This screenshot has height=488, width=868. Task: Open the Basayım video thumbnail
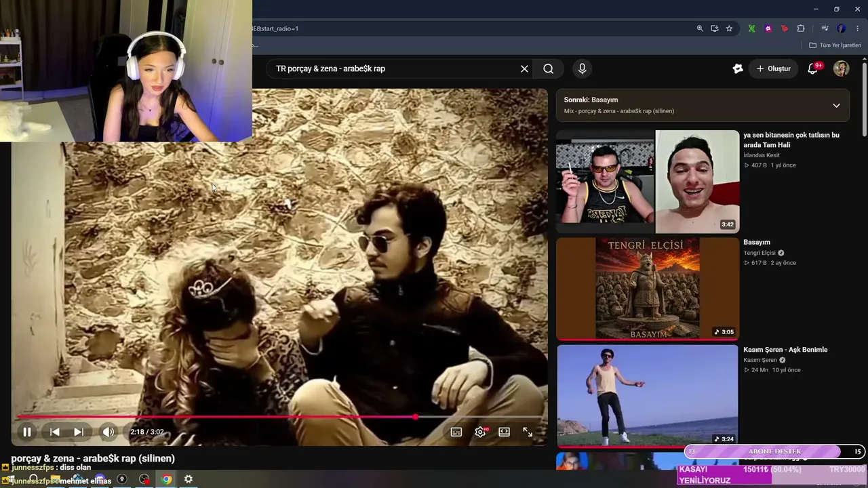click(648, 289)
